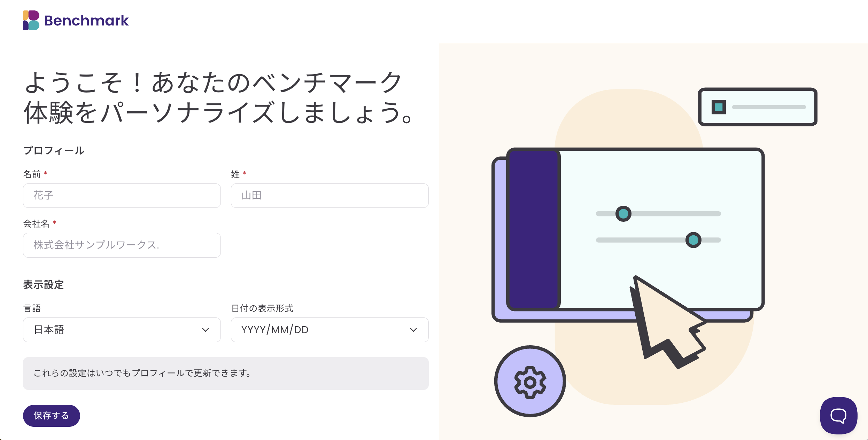The height and width of the screenshot is (440, 868).
Task: Click the プロフィール section heading
Action: [54, 150]
